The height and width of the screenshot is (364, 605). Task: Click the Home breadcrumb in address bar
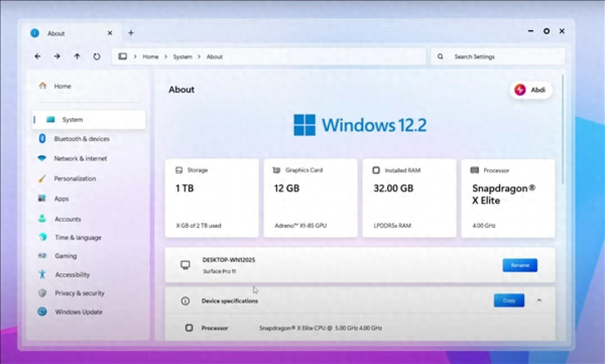coord(150,57)
